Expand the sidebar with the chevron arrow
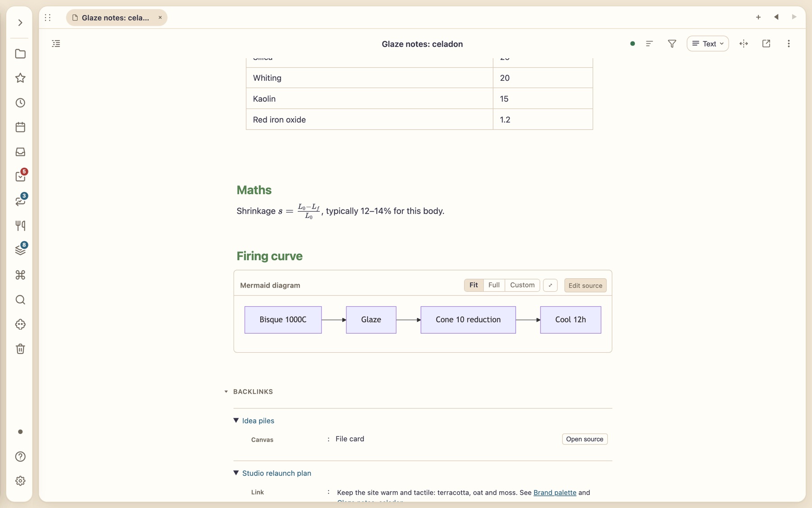 click(x=20, y=23)
